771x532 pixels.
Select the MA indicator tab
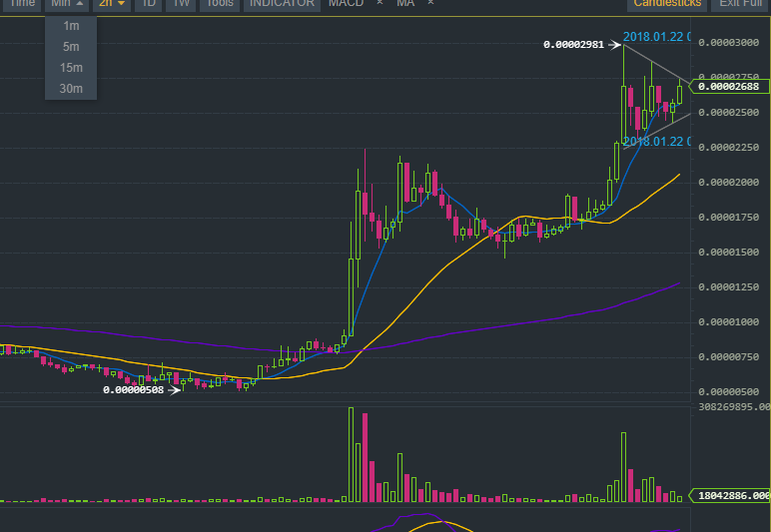click(405, 4)
